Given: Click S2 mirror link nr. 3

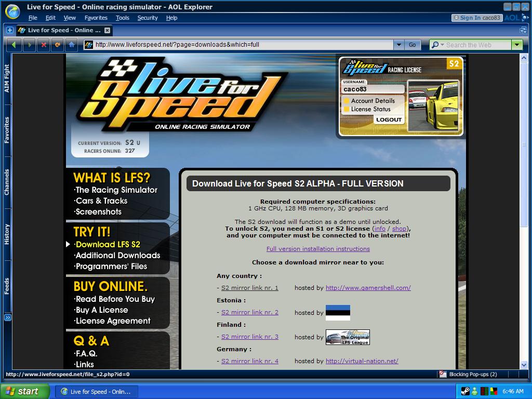Looking at the screenshot, I should click(x=250, y=337).
